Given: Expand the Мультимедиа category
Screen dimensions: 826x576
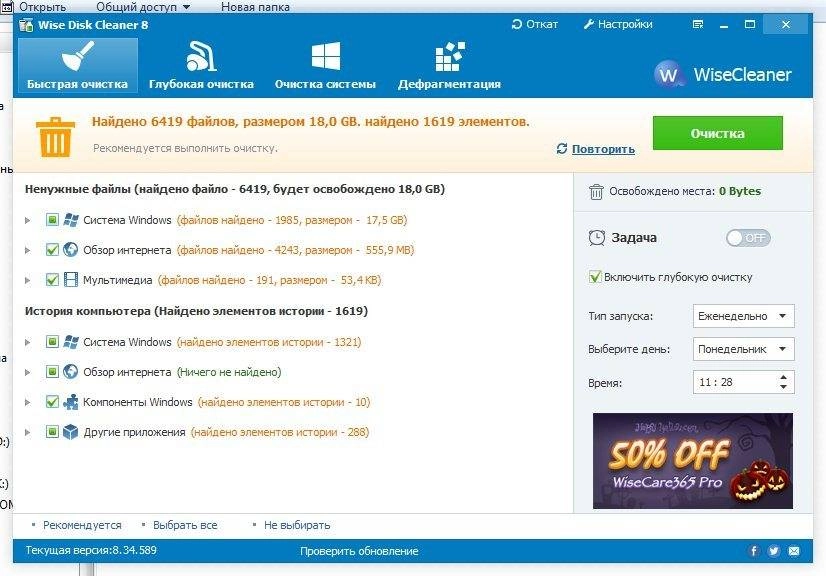Looking at the screenshot, I should coord(28,280).
